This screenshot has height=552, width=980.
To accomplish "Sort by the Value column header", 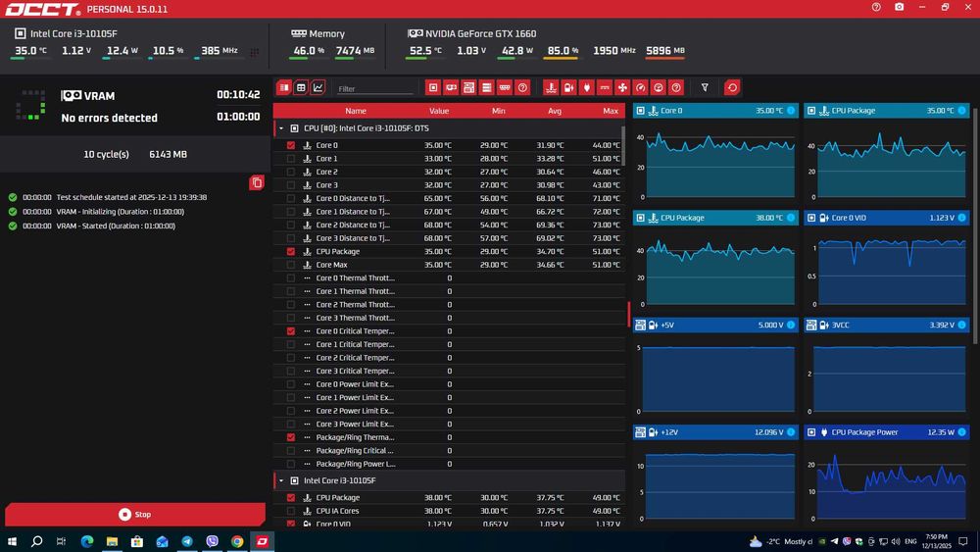I will click(439, 111).
